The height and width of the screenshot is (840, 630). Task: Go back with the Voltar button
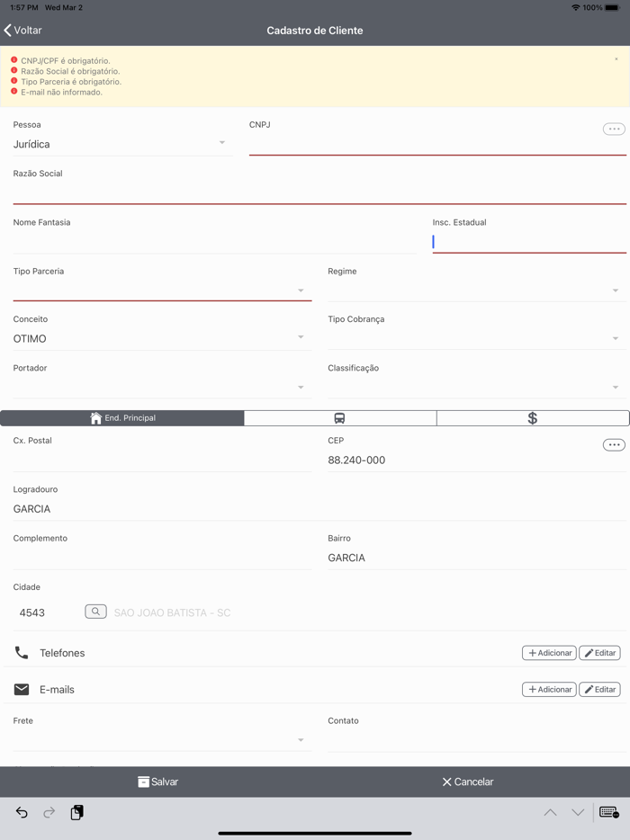pyautogui.click(x=23, y=31)
